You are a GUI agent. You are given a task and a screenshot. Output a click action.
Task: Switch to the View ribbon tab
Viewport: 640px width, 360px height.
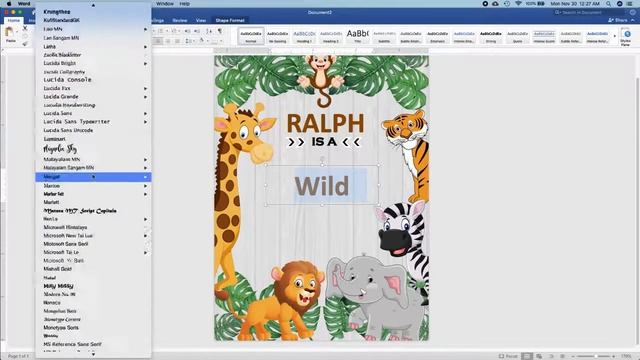tap(200, 20)
